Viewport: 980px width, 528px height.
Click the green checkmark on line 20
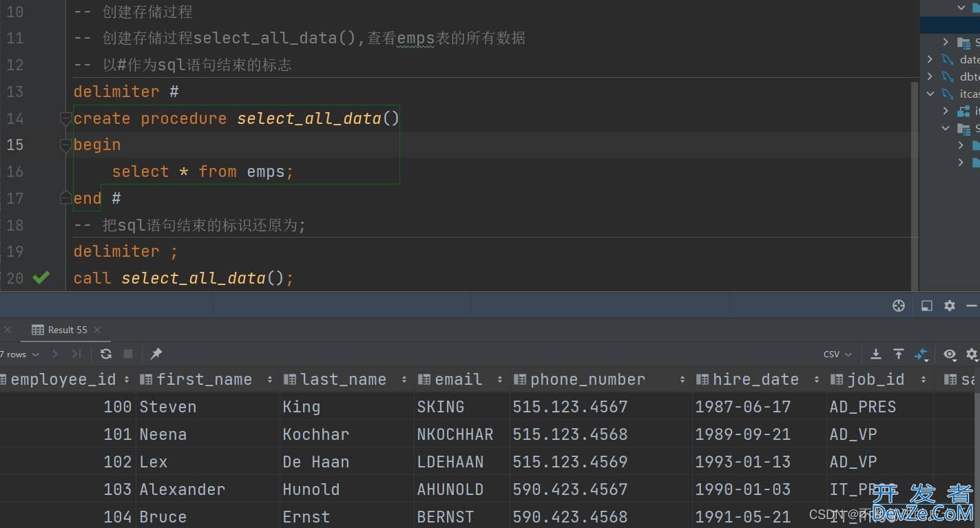pos(41,277)
